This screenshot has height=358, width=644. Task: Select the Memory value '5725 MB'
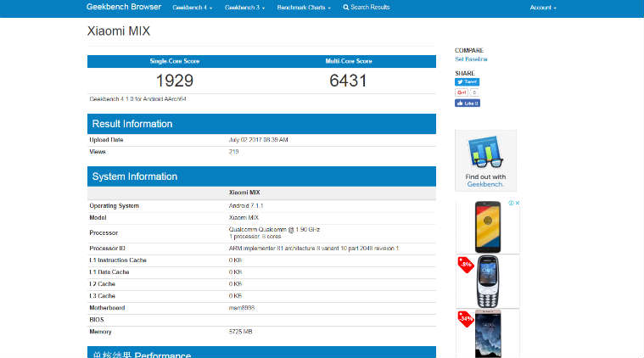point(241,332)
